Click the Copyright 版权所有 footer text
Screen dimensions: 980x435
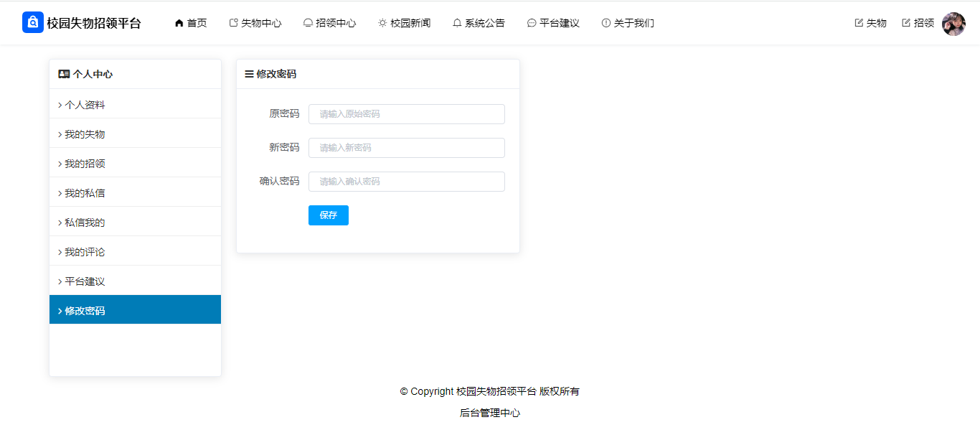[490, 391]
